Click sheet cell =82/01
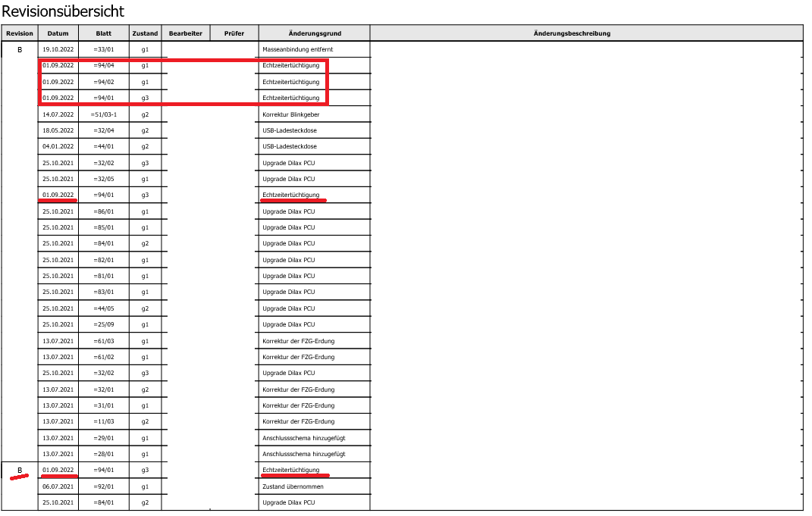This screenshot has width=812, height=516. click(104, 261)
